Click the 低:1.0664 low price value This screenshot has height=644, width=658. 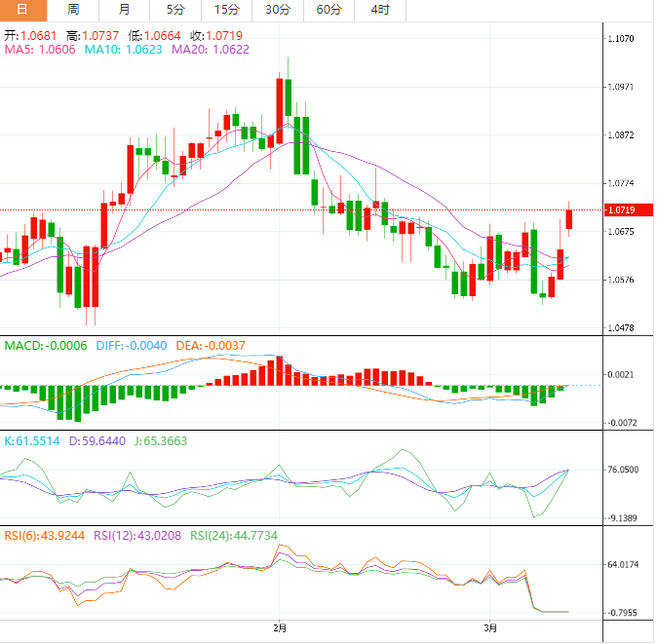(154, 36)
